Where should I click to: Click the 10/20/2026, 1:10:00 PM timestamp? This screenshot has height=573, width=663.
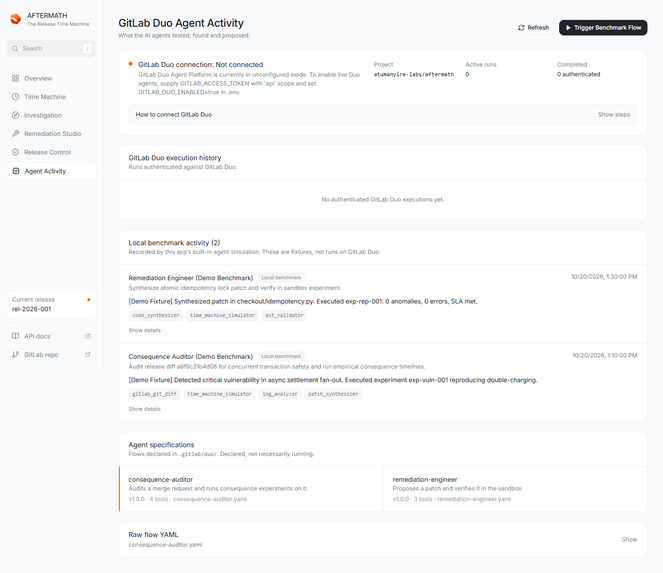click(605, 356)
